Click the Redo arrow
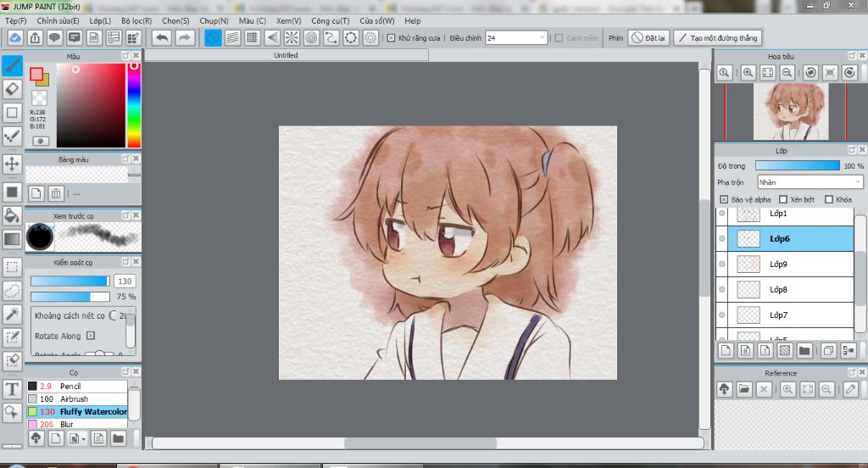 pyautogui.click(x=184, y=38)
